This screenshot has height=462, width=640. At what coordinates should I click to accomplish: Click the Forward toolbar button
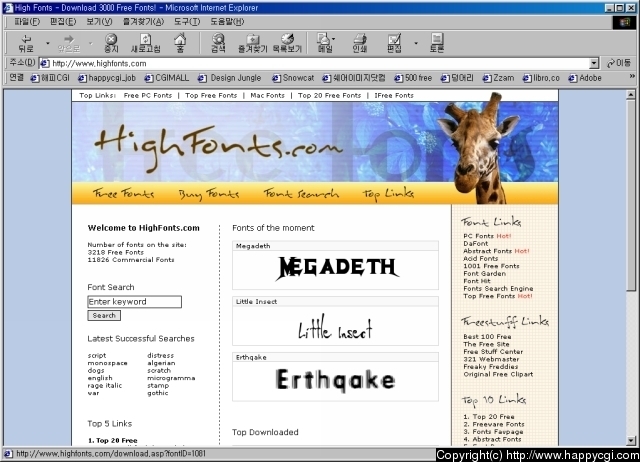(69, 43)
